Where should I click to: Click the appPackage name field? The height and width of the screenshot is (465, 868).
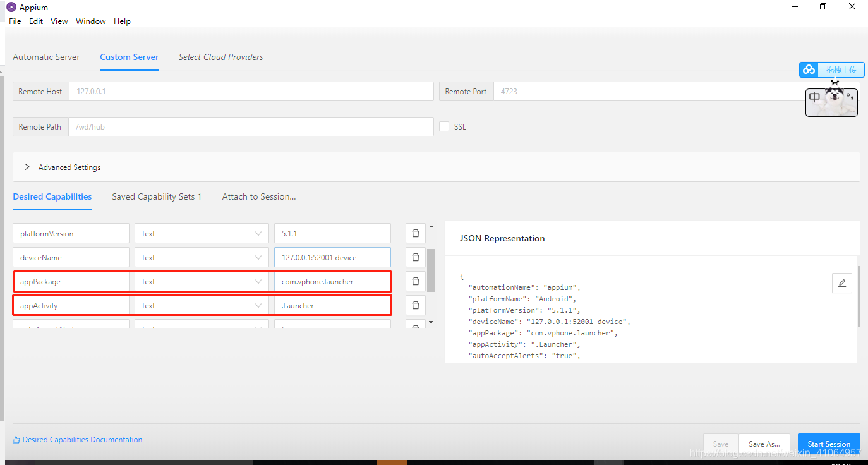pos(71,281)
